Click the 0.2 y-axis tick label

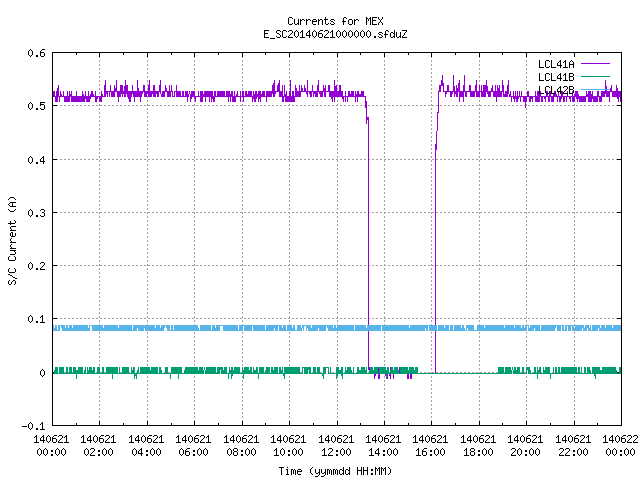pyautogui.click(x=36, y=266)
